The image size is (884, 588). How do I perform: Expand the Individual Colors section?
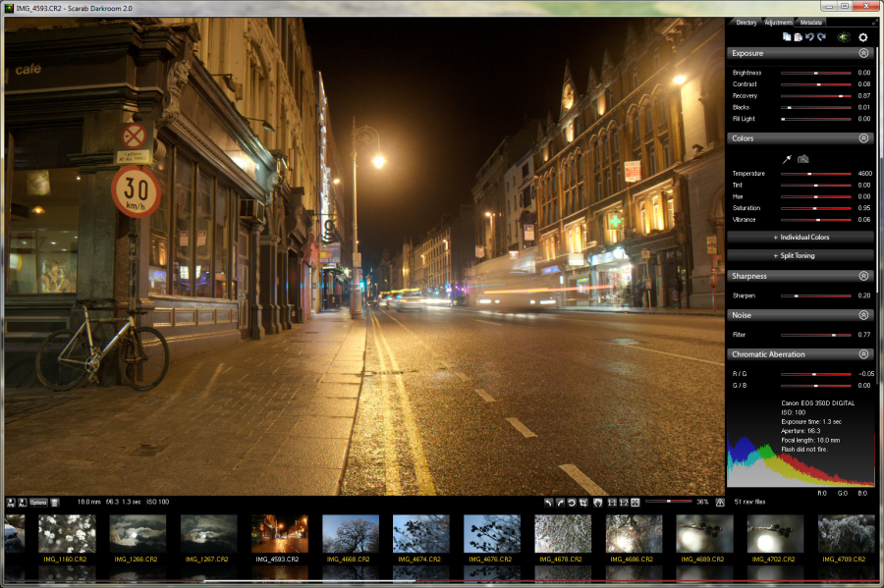pyautogui.click(x=801, y=238)
